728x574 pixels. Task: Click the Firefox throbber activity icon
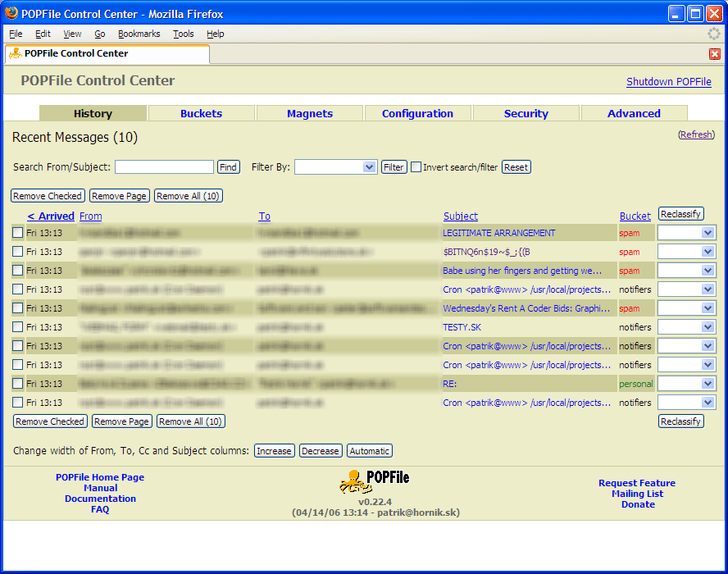713,34
